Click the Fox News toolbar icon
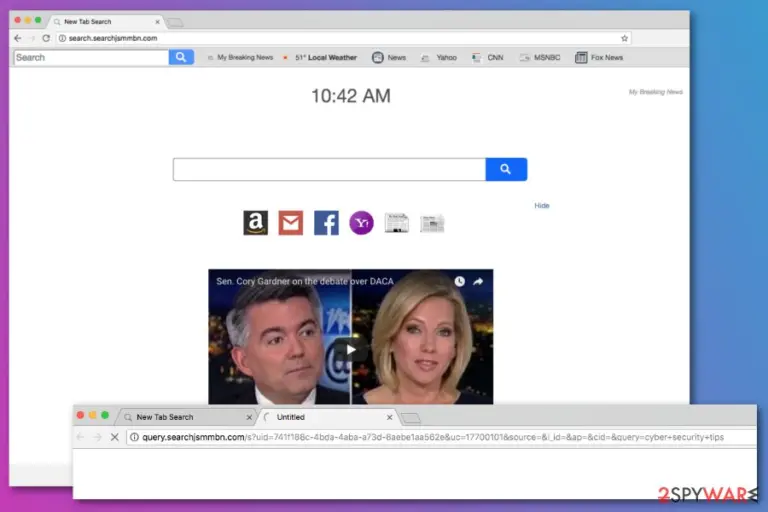Image resolution: width=768 pixels, height=512 pixels. pos(581,57)
